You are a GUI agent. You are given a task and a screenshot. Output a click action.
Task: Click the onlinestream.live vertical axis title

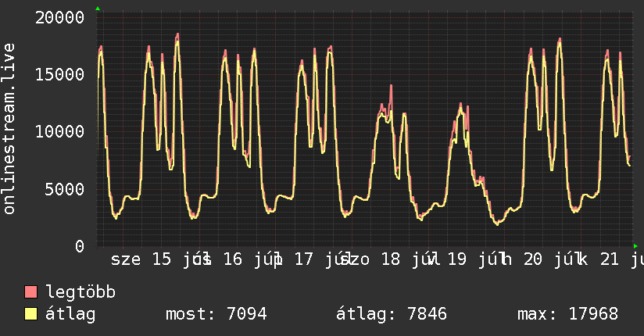click(x=9, y=129)
